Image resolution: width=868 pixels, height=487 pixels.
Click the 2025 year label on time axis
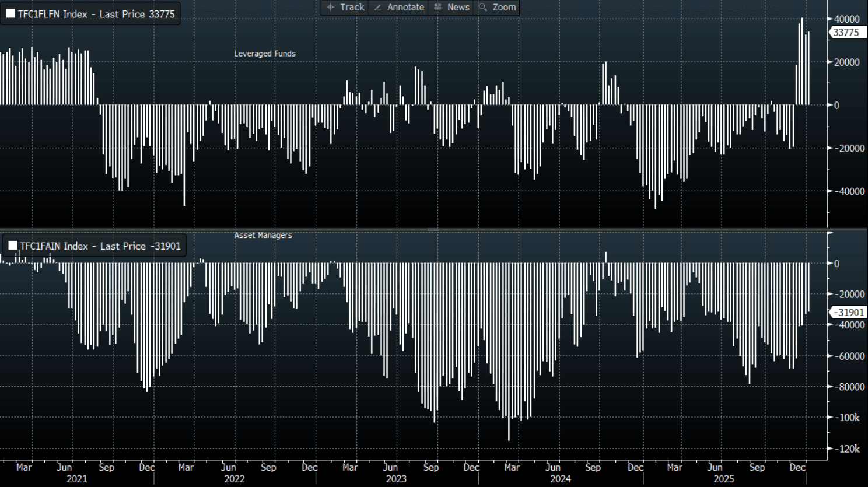[x=724, y=479]
